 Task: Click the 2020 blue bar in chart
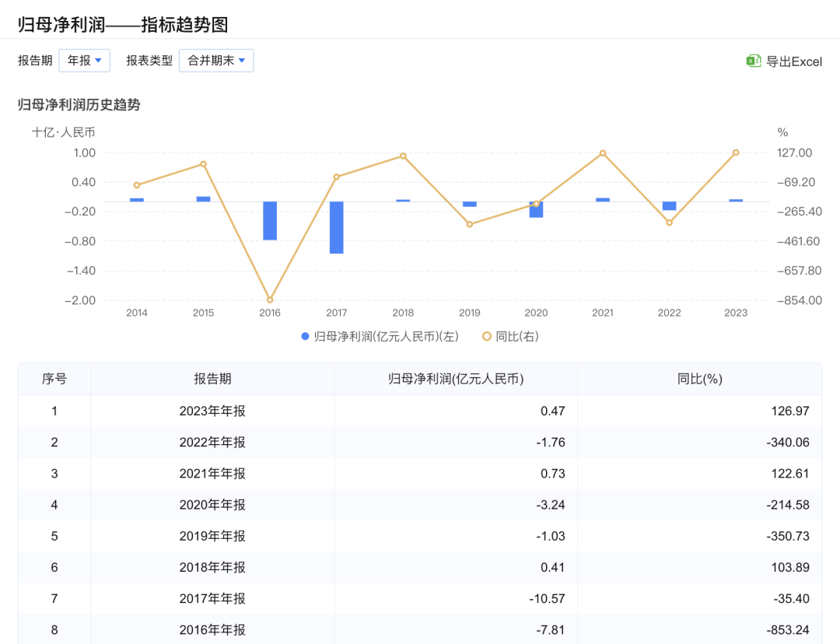point(536,209)
